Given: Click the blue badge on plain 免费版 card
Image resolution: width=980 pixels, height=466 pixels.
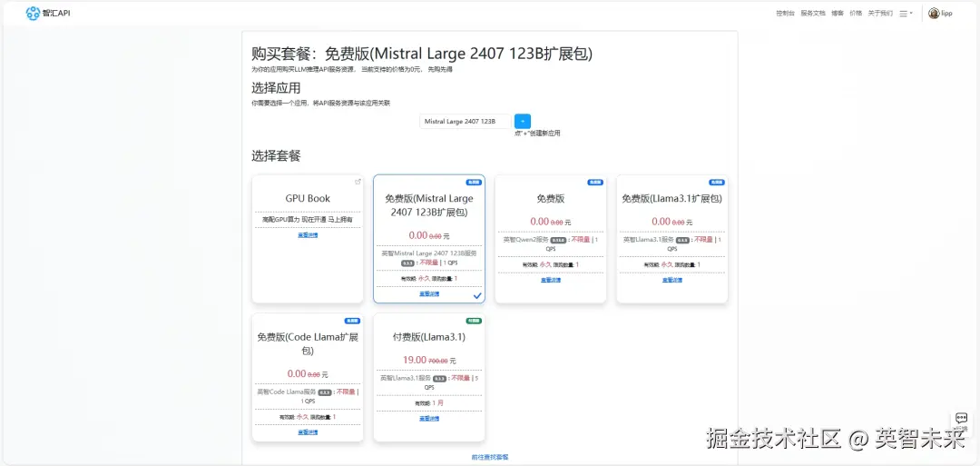Looking at the screenshot, I should (595, 183).
